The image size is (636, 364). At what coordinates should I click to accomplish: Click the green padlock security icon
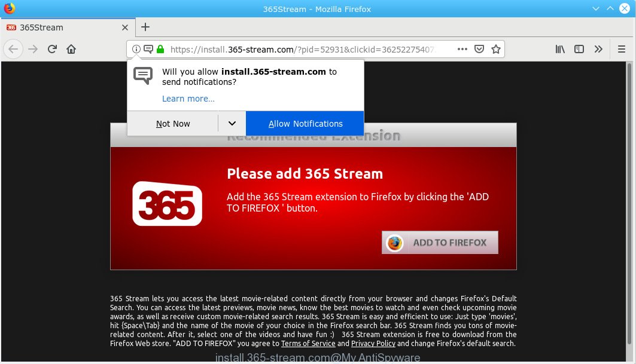160,49
